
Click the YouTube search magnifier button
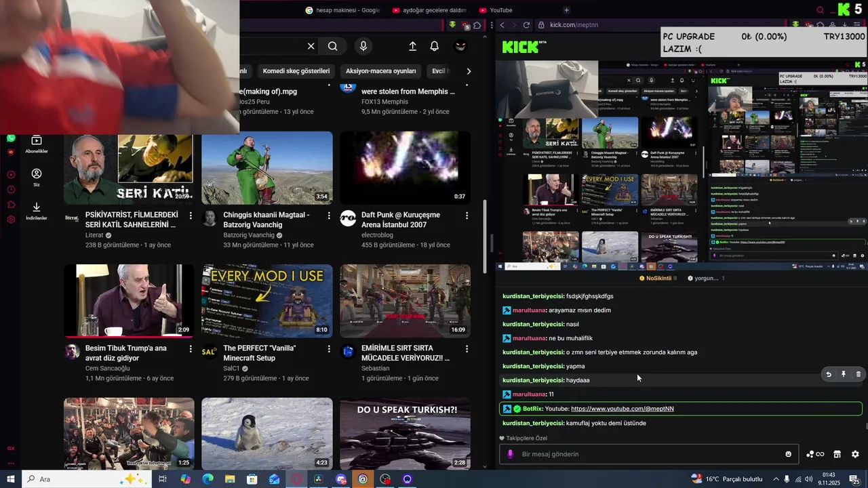(x=332, y=46)
